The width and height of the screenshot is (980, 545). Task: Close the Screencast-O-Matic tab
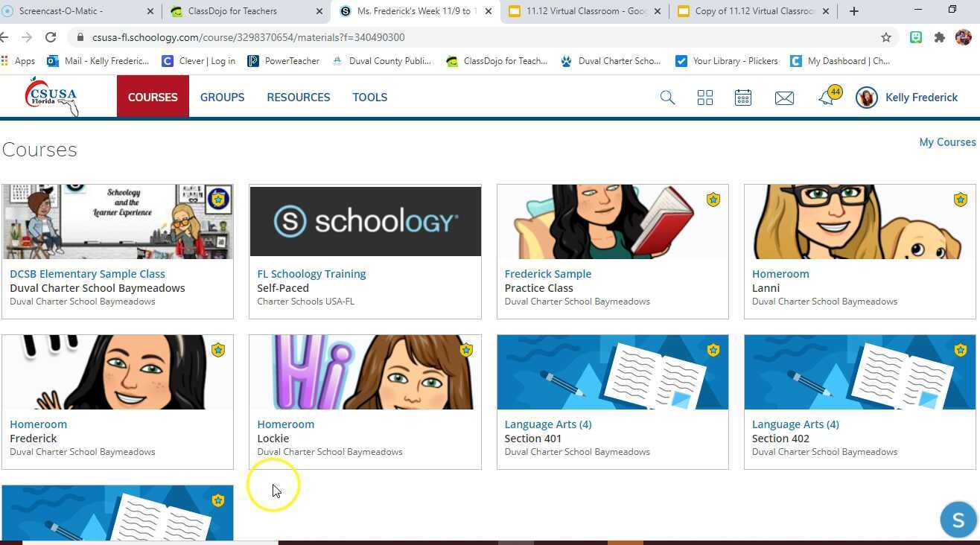[x=150, y=11]
